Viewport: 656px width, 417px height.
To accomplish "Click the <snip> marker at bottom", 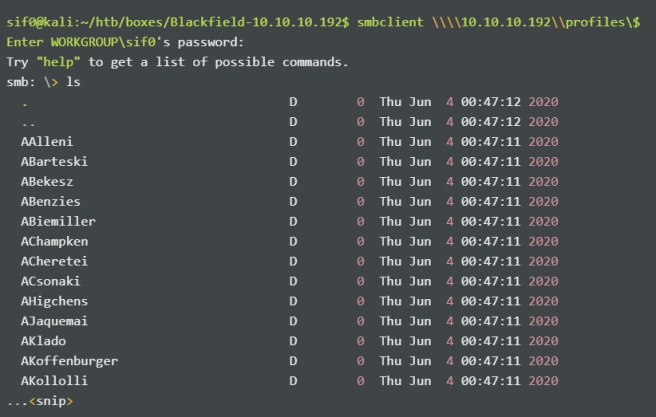I will pyautogui.click(x=51, y=402).
